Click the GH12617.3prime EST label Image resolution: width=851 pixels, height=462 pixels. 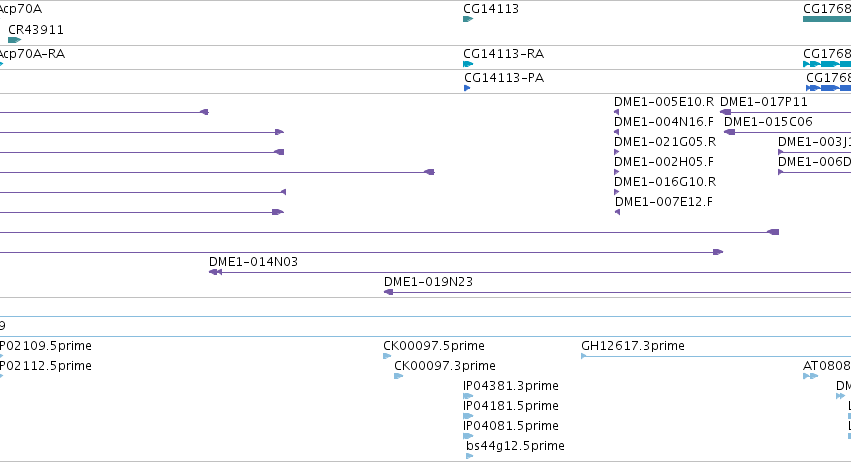click(x=633, y=346)
